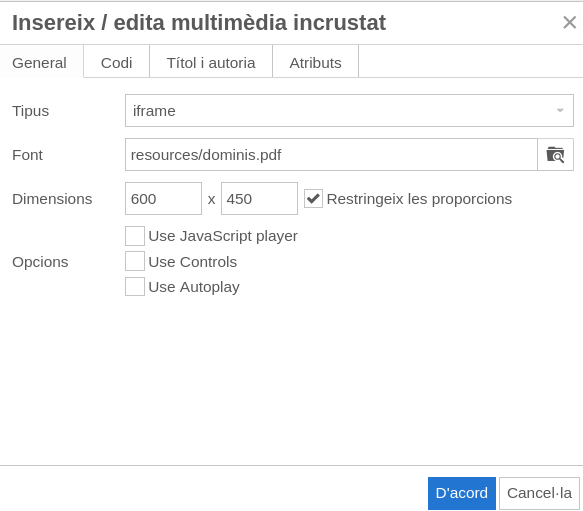
Task: Click the Cancel·la button
Action: pos(539,493)
